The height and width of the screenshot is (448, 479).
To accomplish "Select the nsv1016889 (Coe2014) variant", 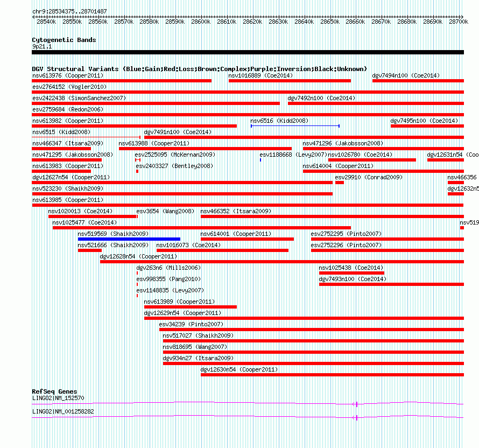I will (x=290, y=81).
